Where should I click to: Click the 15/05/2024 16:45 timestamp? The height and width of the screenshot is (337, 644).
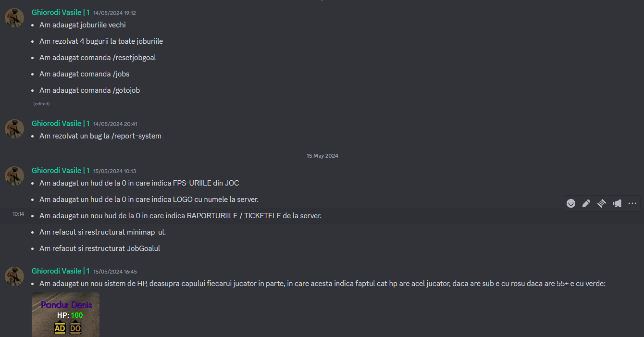[115, 272]
